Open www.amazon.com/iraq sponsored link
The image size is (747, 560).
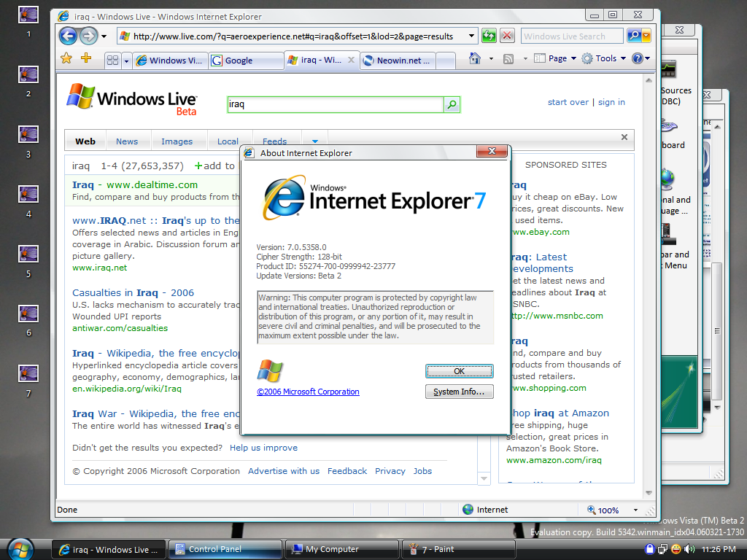pos(554,460)
